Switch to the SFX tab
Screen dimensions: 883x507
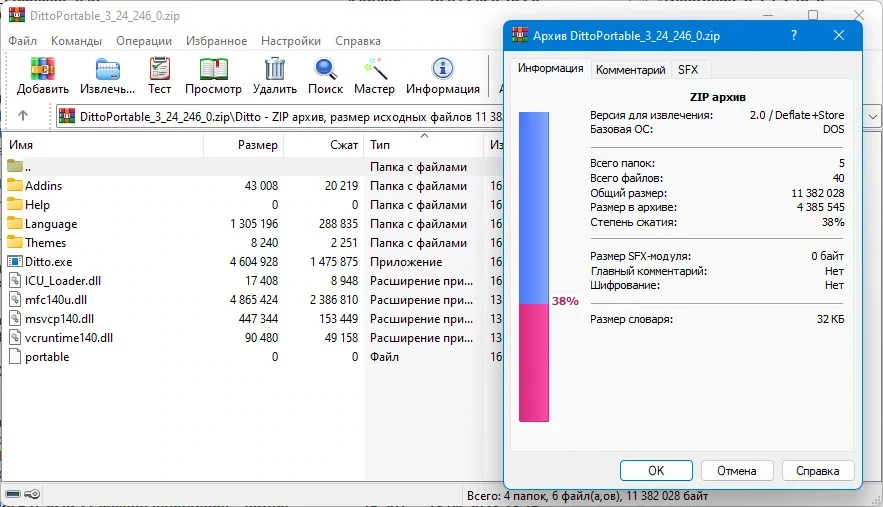pos(688,70)
